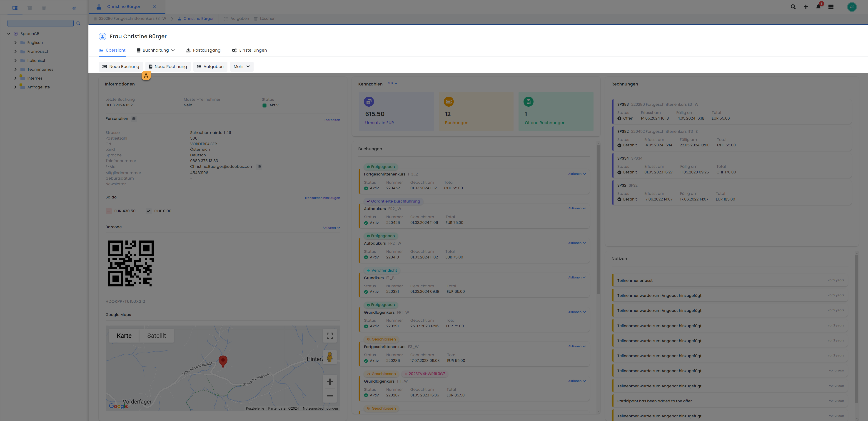868x421 pixels.
Task: Open the Kennzahlen EUR currency dropdown
Action: (x=392, y=84)
